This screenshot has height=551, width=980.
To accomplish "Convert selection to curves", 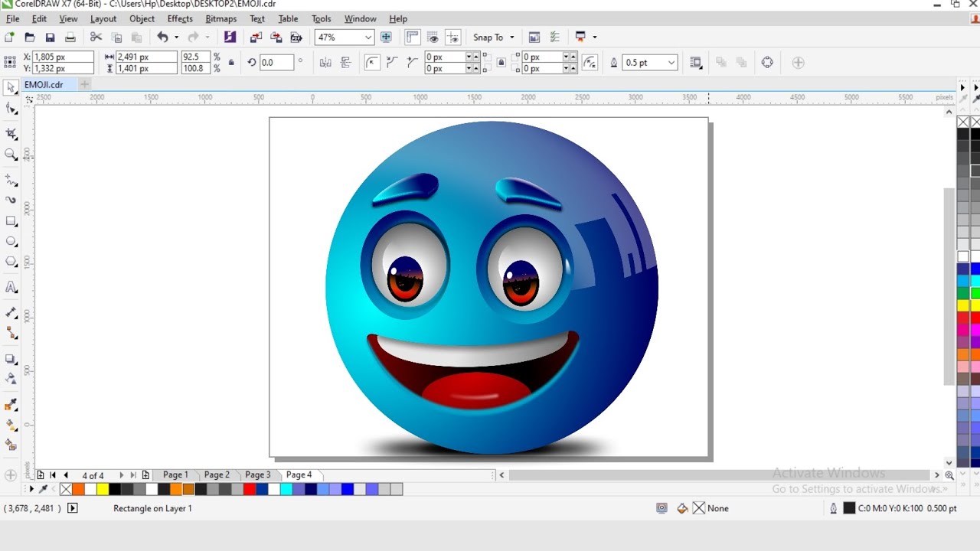I will coord(767,63).
